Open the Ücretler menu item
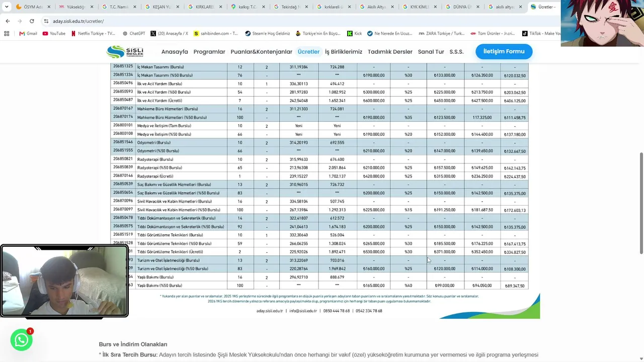Image resolution: width=644 pixels, height=362 pixels. (308, 52)
